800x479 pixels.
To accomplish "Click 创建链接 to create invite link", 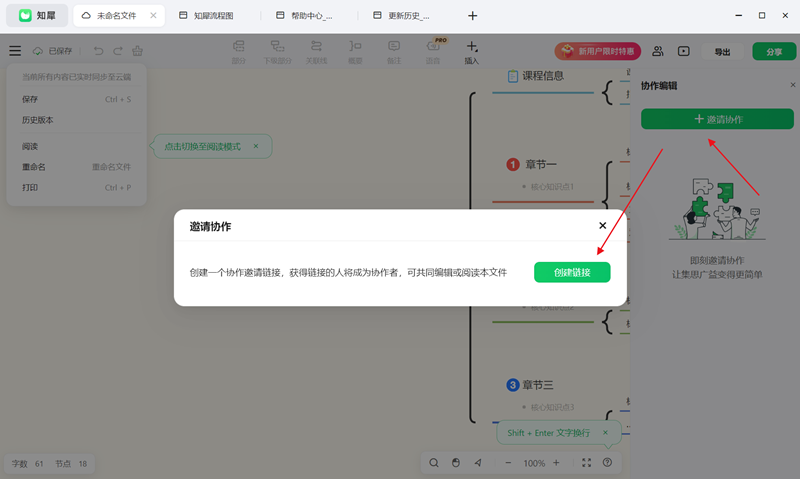I will click(572, 272).
